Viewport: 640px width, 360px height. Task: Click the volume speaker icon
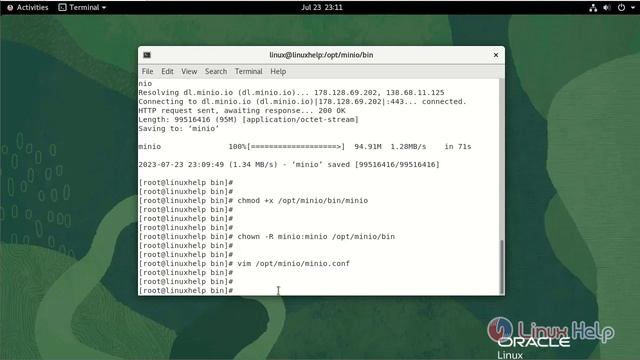pos(607,7)
